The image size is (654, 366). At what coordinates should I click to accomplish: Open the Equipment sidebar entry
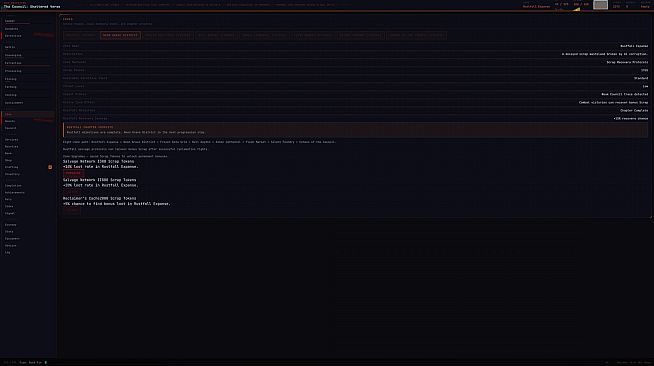12,238
